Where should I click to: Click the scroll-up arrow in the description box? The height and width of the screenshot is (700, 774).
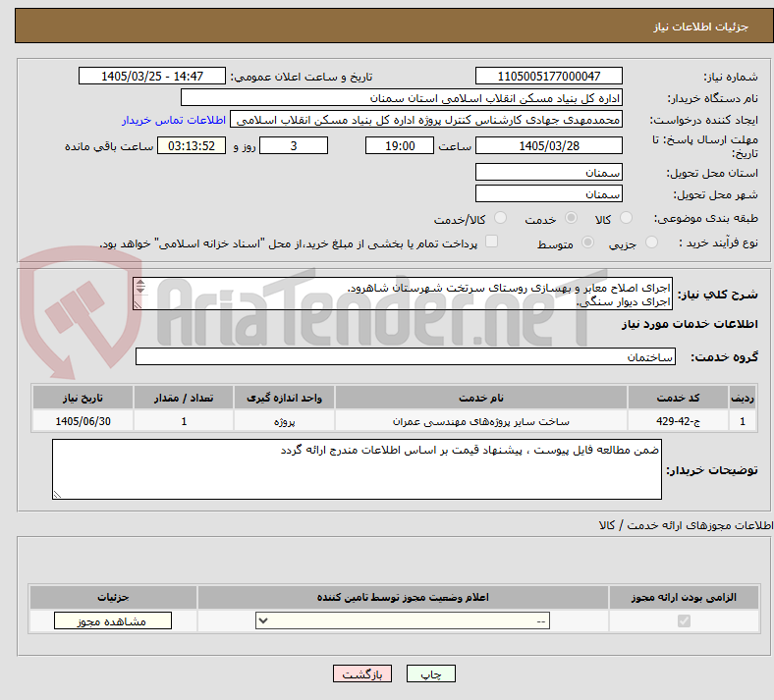pyautogui.click(x=140, y=283)
